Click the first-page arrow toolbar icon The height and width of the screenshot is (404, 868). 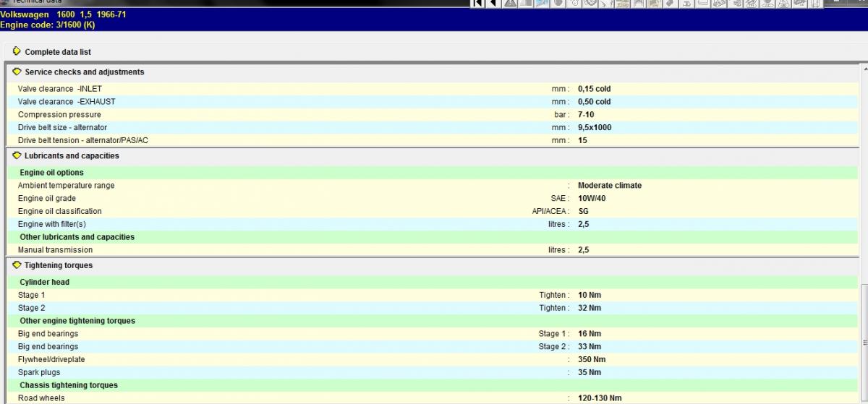click(x=477, y=4)
